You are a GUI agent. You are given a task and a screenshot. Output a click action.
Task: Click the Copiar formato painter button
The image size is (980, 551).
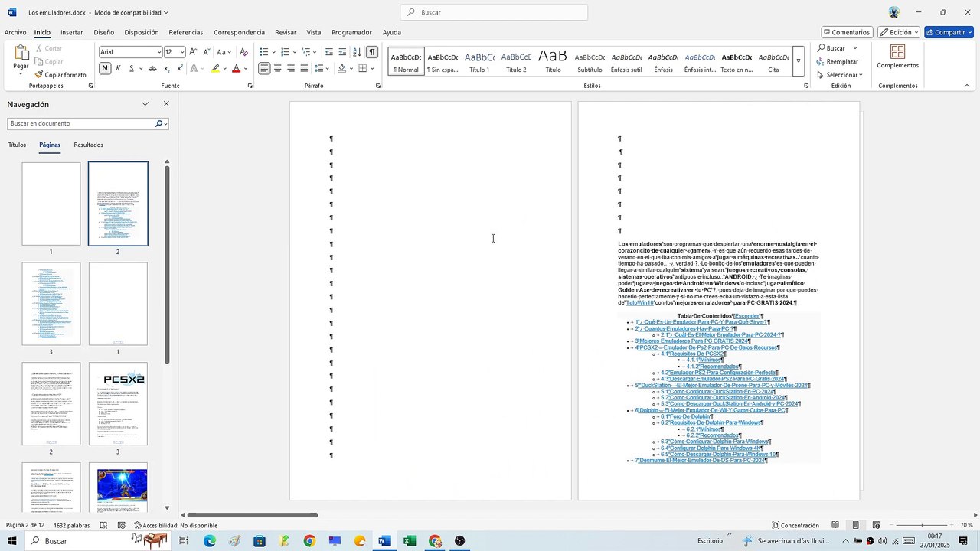[x=60, y=75]
